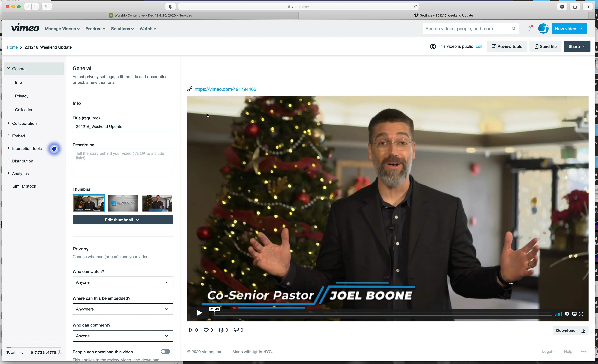Open Edit thumbnail dropdown
598x364 pixels.
pos(123,220)
